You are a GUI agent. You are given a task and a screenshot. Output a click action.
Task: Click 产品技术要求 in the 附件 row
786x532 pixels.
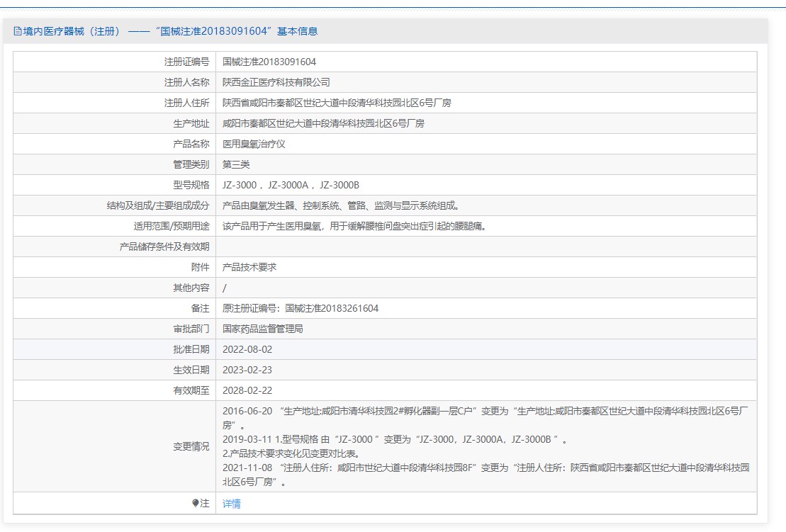(x=249, y=267)
